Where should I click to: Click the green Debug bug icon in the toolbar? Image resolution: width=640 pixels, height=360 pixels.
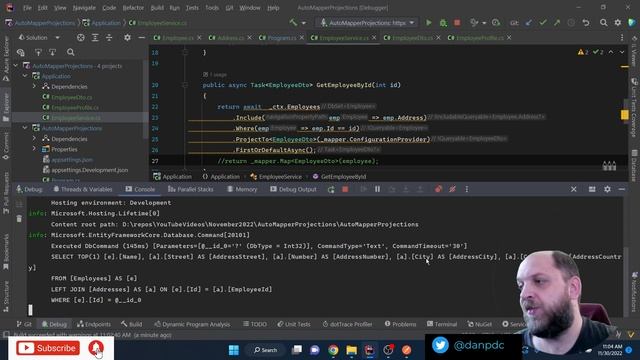pyautogui.click(x=443, y=23)
